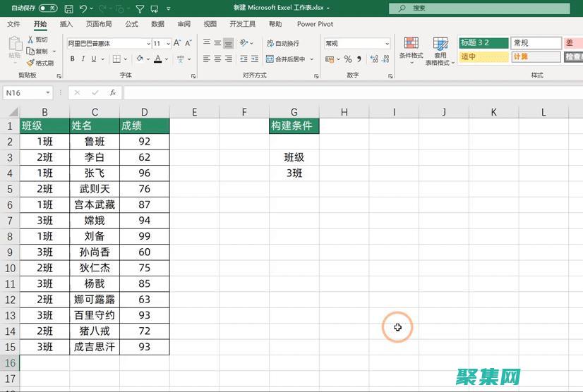Click the Filter funnel icon in quick access toolbar
This screenshot has height=392, width=583.
pos(140,8)
